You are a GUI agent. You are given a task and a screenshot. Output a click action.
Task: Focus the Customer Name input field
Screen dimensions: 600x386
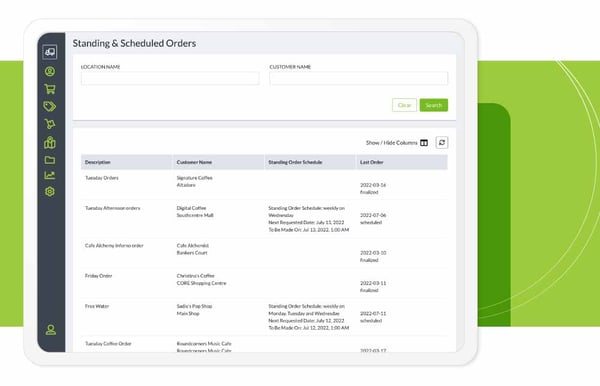pos(359,78)
